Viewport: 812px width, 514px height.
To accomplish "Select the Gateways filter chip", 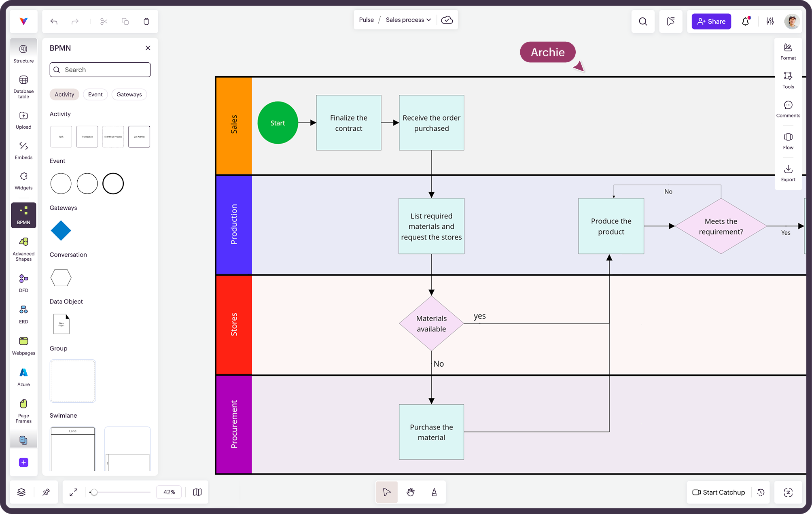I will tap(129, 94).
